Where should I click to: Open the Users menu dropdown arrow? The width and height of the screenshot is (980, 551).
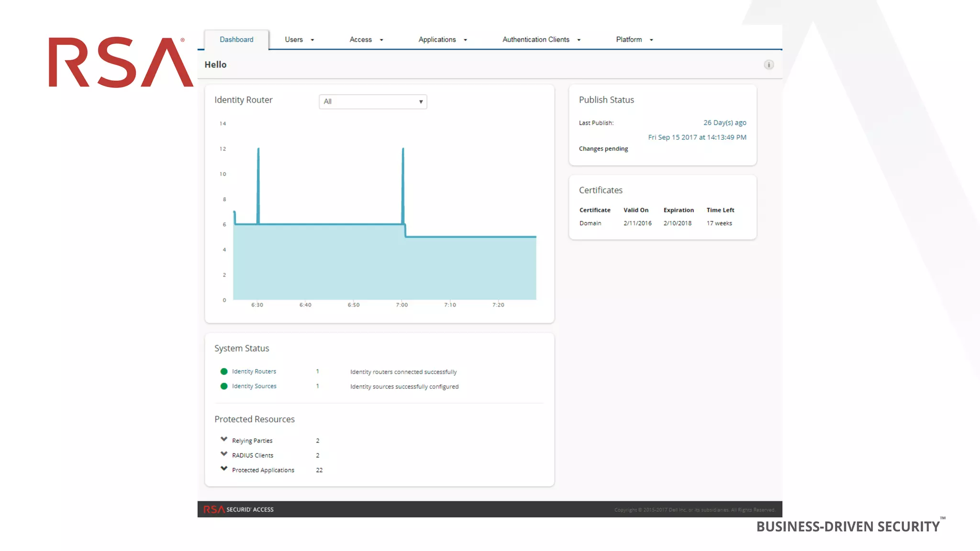[x=312, y=40]
